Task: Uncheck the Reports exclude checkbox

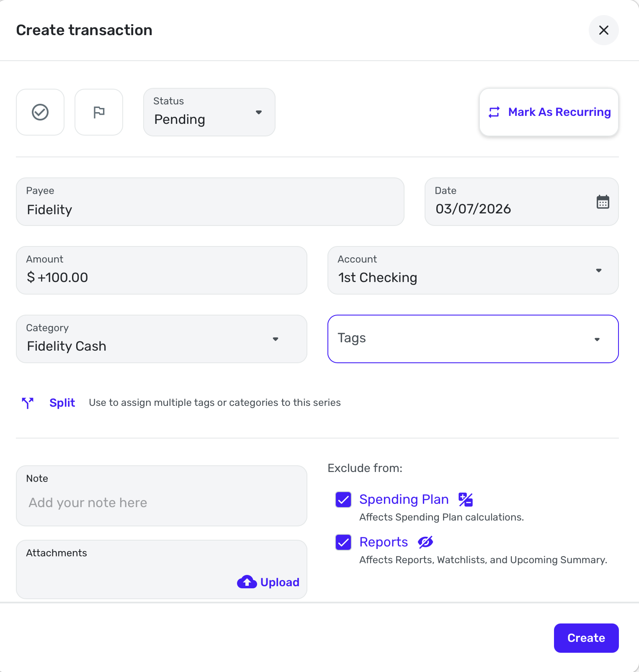Action: (343, 542)
